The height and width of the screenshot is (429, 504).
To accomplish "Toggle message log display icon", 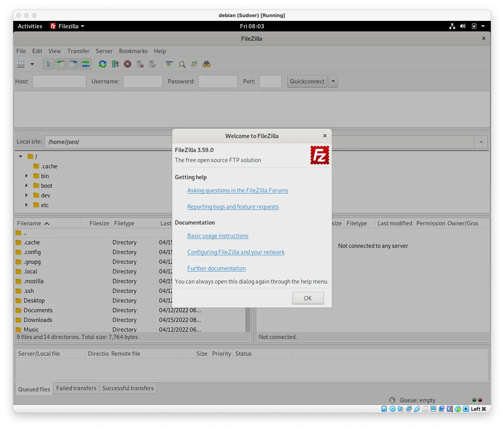I will pyautogui.click(x=48, y=64).
